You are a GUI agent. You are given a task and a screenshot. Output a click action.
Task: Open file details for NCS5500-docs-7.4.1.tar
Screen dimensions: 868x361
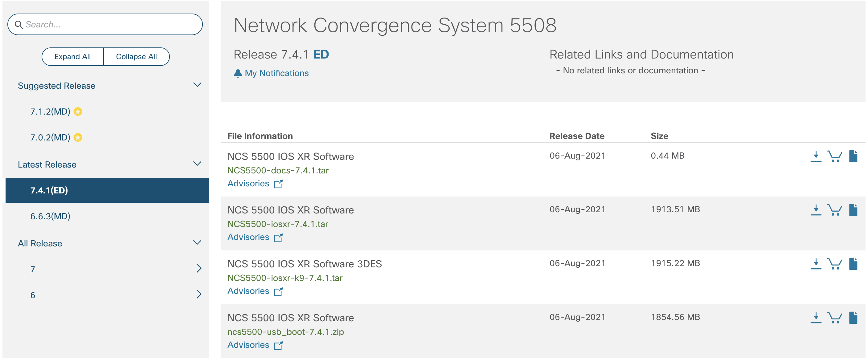tap(853, 156)
